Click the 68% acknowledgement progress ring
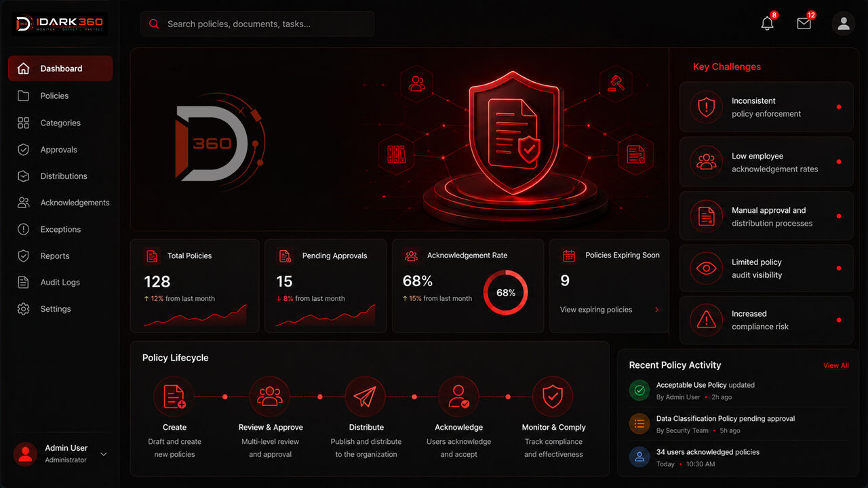The height and width of the screenshot is (488, 868). click(x=506, y=293)
